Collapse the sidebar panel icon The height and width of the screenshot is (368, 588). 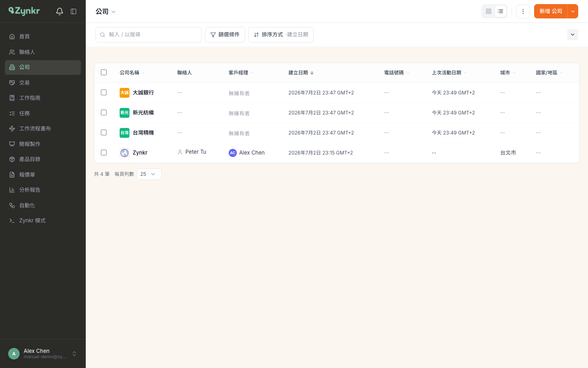coord(73,11)
